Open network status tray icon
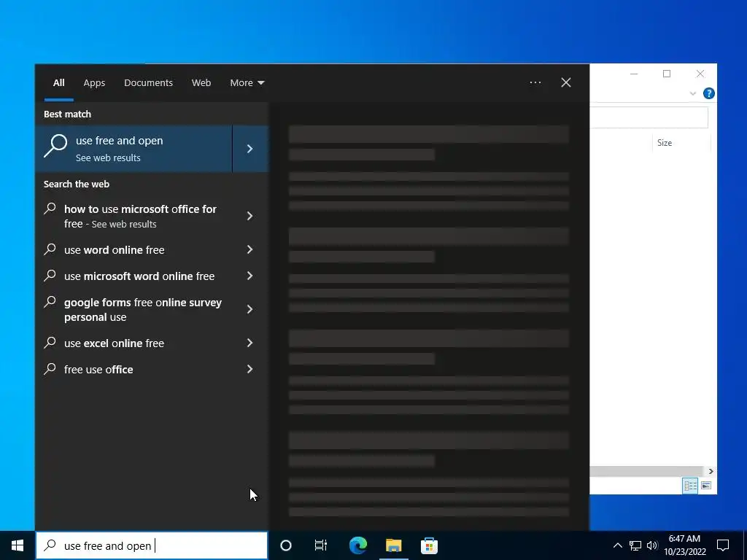 click(x=635, y=545)
